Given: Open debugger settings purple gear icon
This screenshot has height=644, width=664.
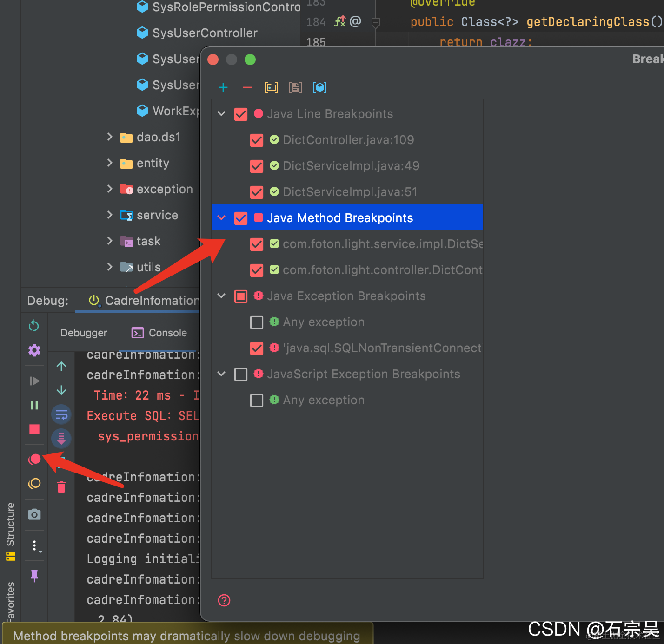Looking at the screenshot, I should coord(34,350).
